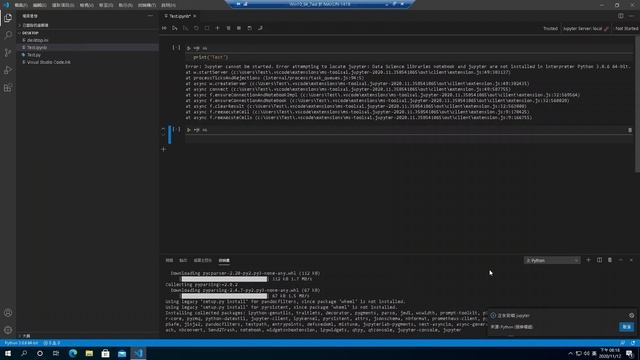Switch to the first bottom panel tab
The image size is (640, 360).
coord(169,260)
